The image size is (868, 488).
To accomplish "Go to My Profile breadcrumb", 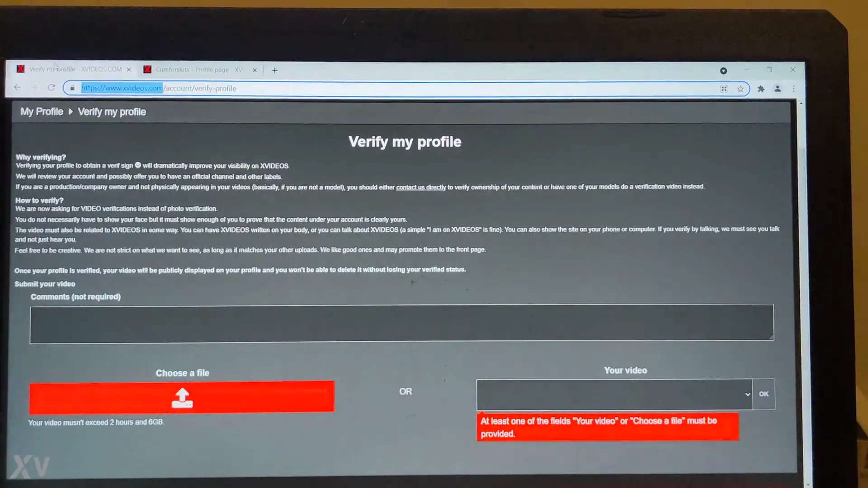I will point(42,112).
